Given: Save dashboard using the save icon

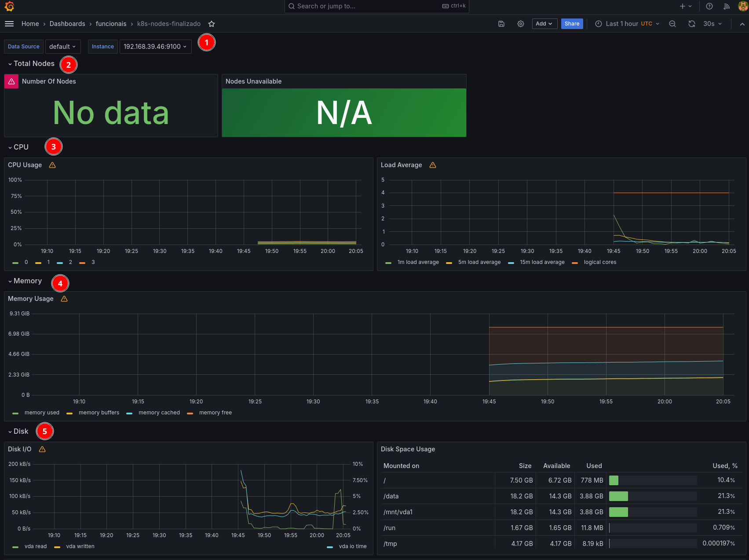Looking at the screenshot, I should pos(501,24).
